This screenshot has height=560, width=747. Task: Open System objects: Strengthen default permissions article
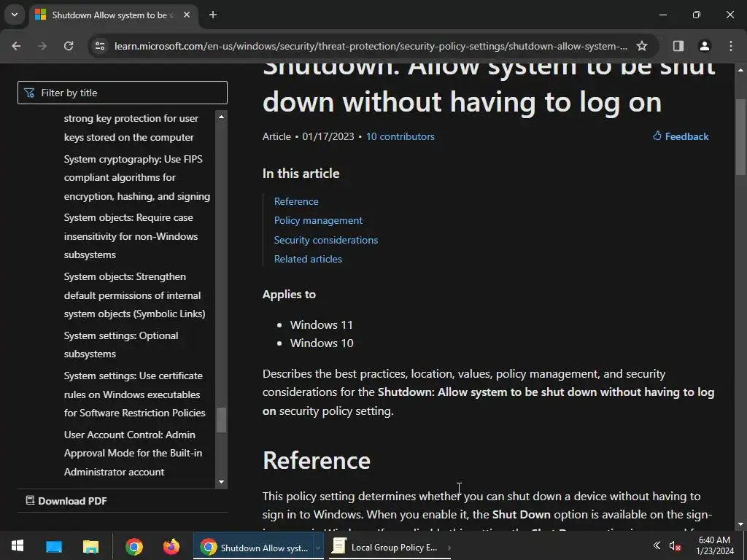click(x=134, y=295)
